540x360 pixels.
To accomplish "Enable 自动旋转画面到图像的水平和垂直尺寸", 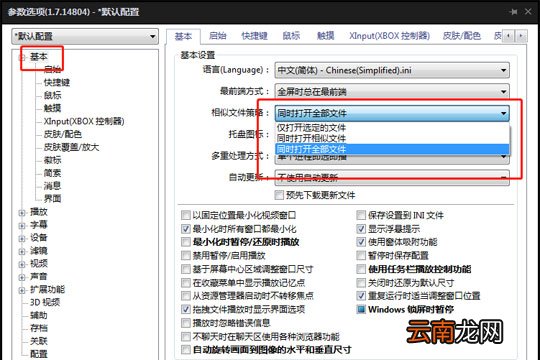I will [186, 350].
